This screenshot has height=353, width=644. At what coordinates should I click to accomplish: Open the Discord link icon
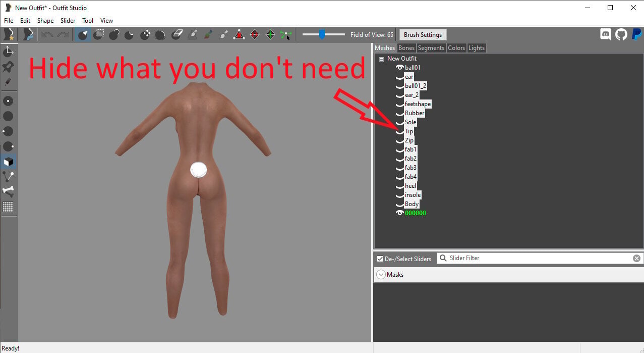pyautogui.click(x=606, y=34)
